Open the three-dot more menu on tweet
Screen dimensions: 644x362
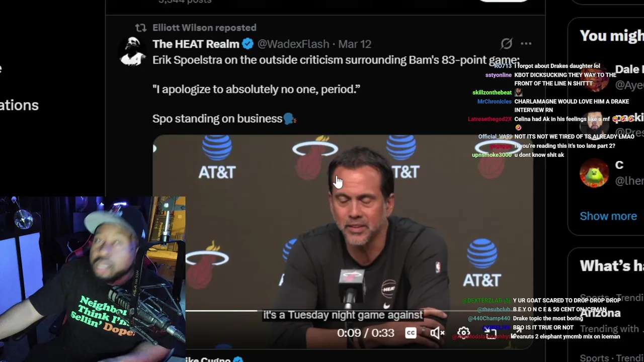[x=526, y=44]
